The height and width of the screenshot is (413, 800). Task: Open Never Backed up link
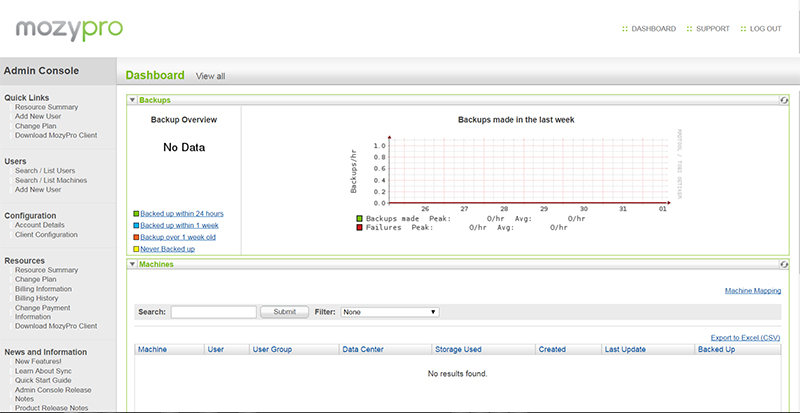(167, 249)
